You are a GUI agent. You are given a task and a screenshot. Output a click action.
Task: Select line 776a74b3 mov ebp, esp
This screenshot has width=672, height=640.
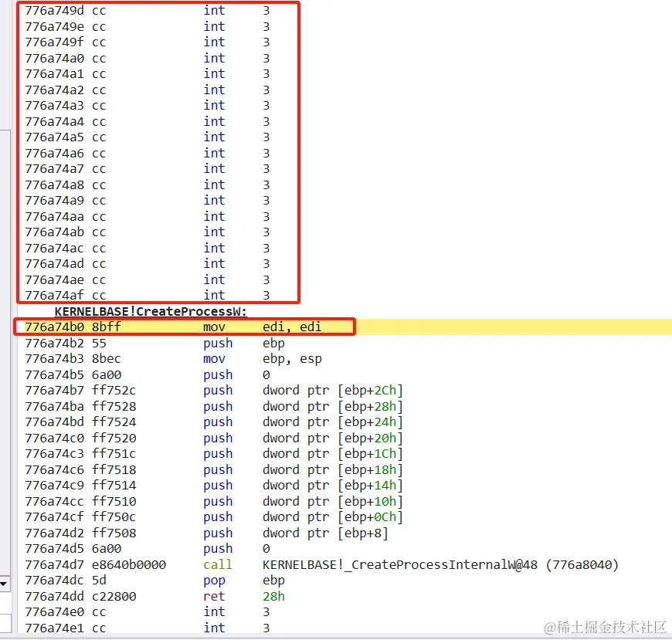point(173,358)
